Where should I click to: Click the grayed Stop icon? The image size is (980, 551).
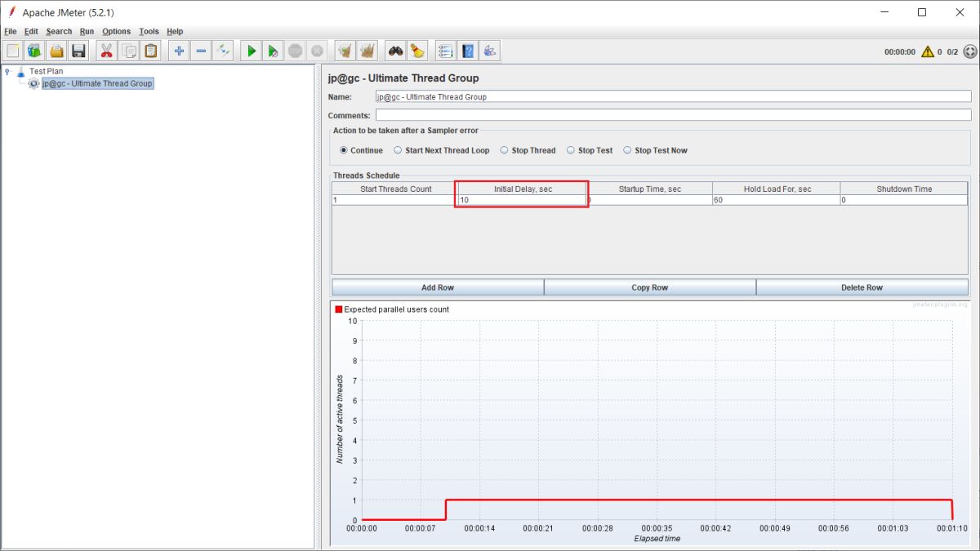pyautogui.click(x=295, y=51)
